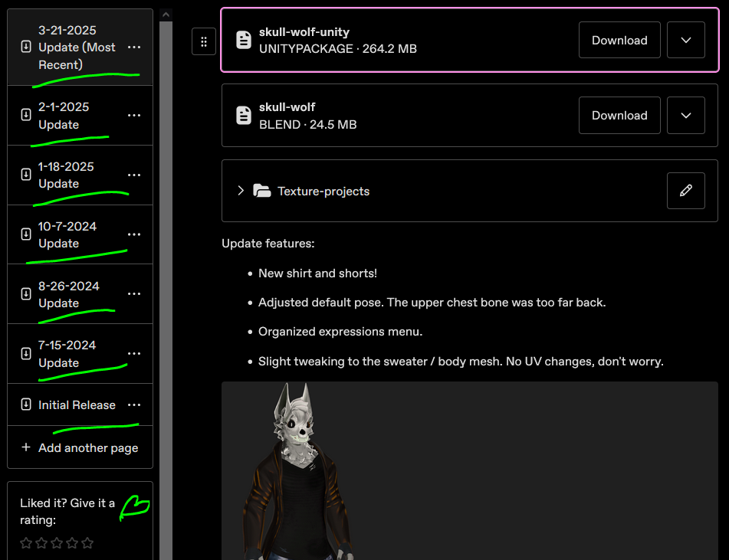The height and width of the screenshot is (560, 729).
Task: Click 'Adjusted default pose' bullet text
Action: (432, 303)
